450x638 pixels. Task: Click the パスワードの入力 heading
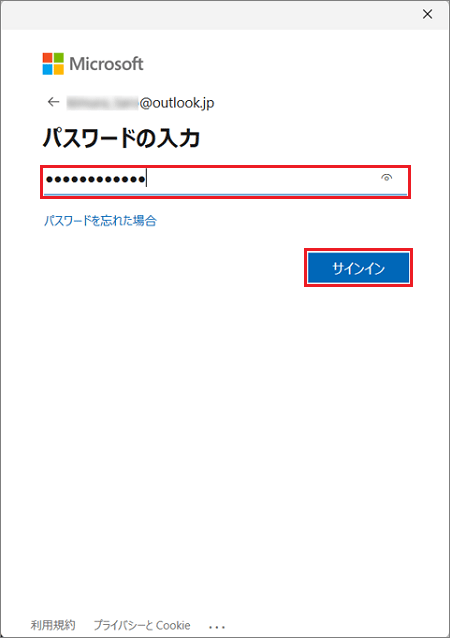tap(121, 138)
